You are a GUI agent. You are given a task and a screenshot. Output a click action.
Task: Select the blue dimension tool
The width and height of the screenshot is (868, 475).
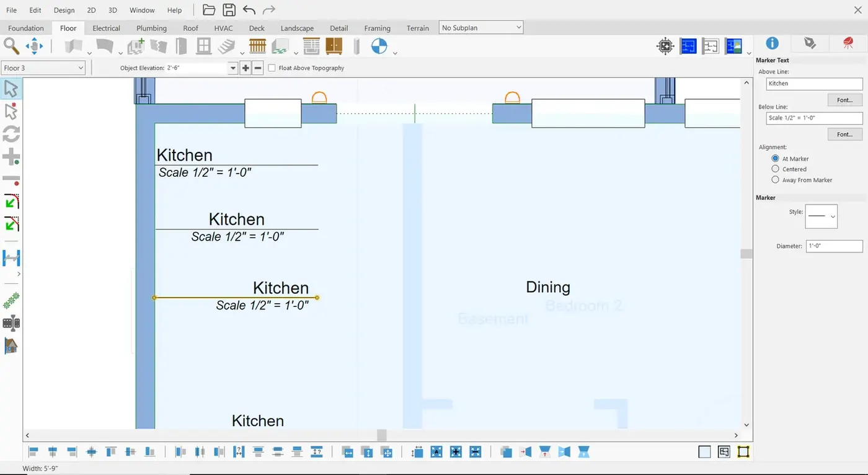coord(11,257)
